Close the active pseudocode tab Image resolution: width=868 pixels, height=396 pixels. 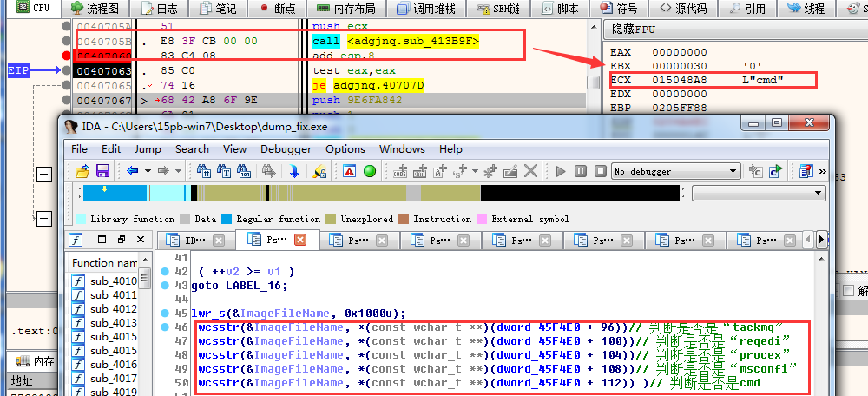(x=300, y=241)
